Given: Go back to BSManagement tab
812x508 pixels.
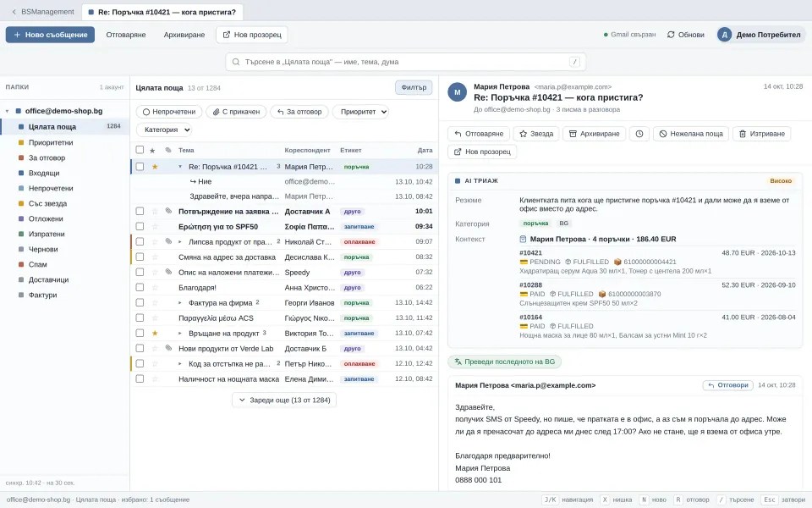Looking at the screenshot, I should pos(43,11).
